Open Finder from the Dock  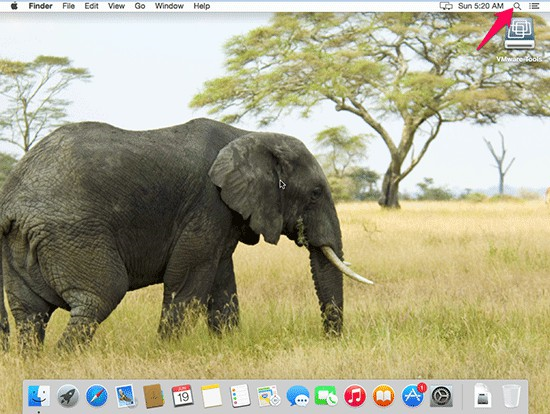point(39,396)
